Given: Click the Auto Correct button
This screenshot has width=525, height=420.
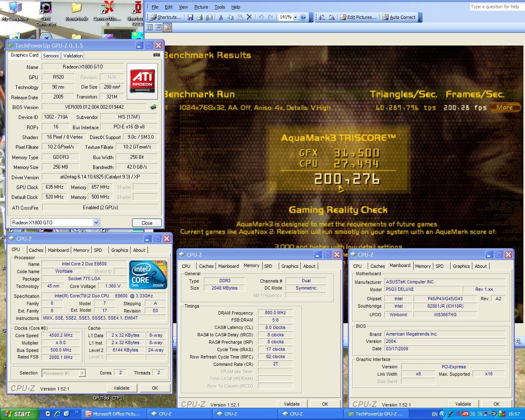Looking at the screenshot, I should click(x=399, y=17).
